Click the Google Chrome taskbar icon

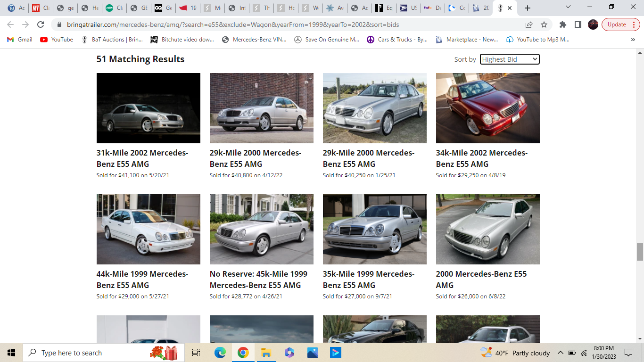[243, 353]
